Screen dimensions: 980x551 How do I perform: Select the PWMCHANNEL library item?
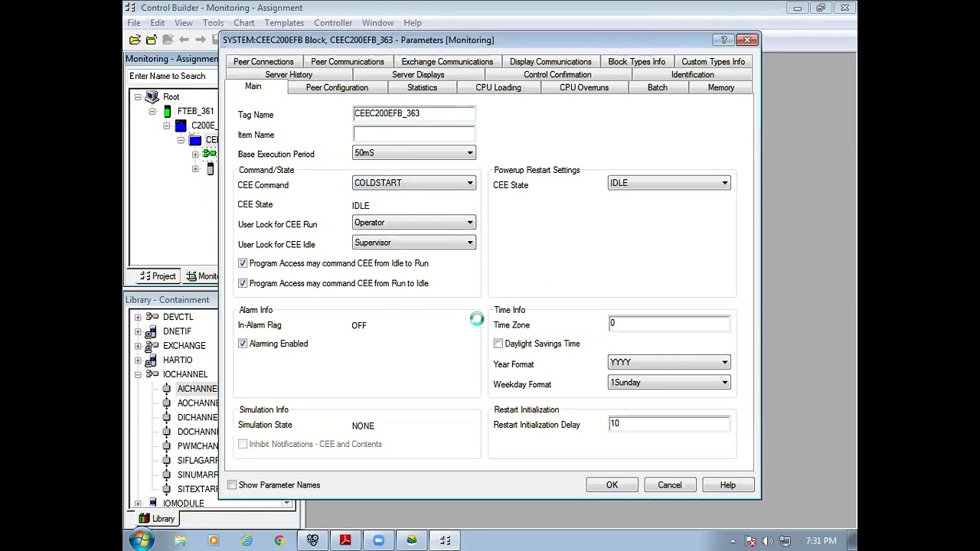(198, 446)
